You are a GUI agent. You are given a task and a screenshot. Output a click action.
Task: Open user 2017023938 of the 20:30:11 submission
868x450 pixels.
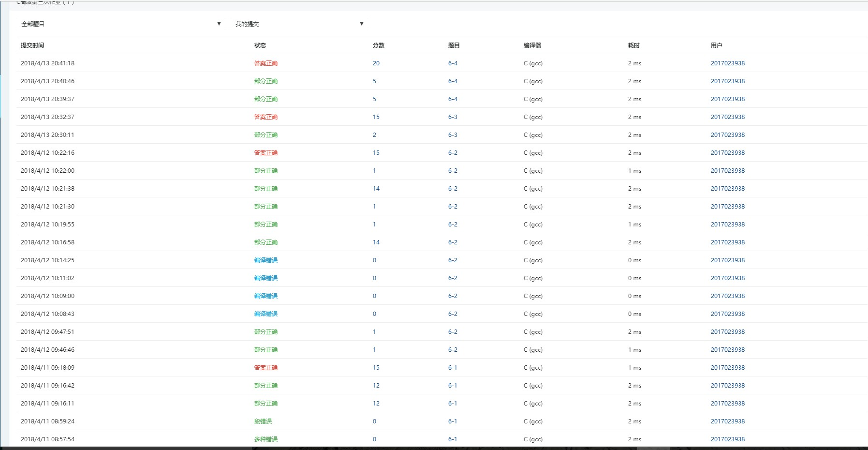pos(728,135)
